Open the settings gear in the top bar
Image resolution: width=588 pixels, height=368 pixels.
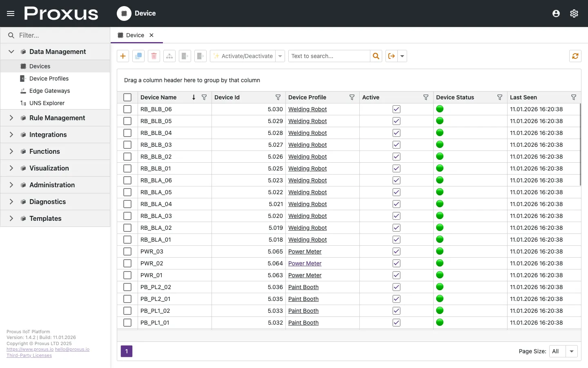point(574,13)
